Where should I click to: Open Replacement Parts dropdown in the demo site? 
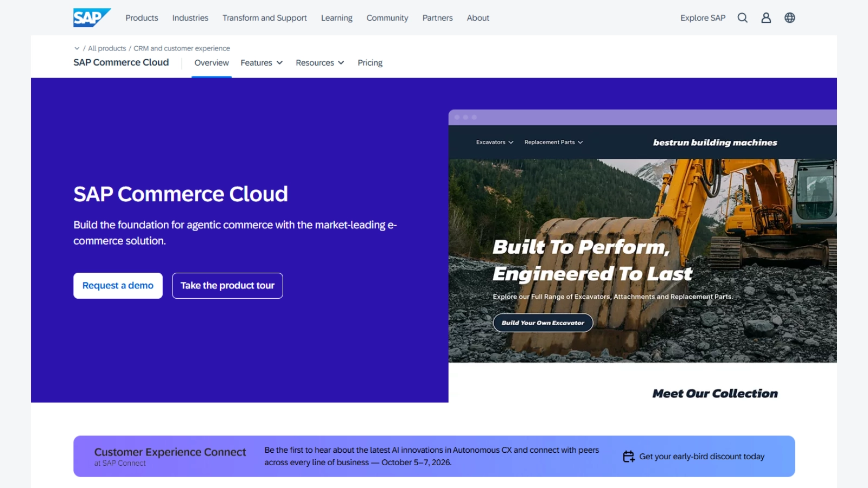553,142
